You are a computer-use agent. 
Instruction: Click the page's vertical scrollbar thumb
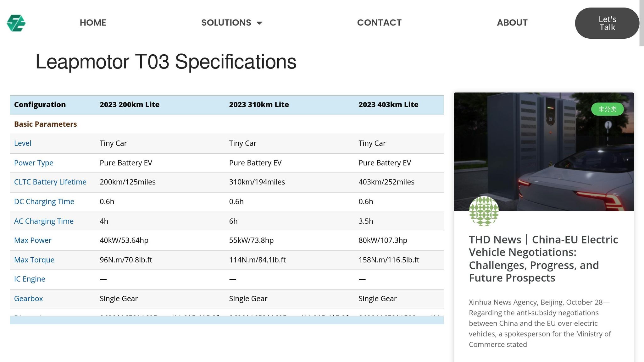coord(641,23)
